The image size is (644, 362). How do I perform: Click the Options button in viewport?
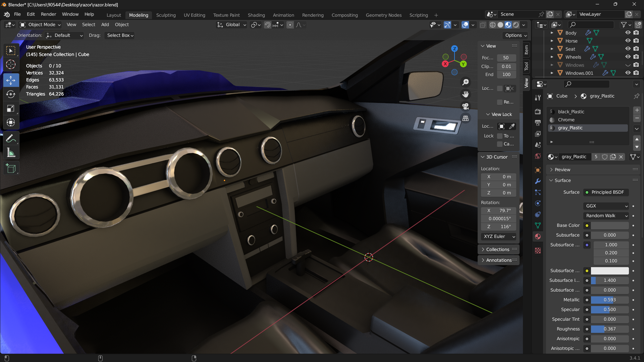[x=516, y=35]
